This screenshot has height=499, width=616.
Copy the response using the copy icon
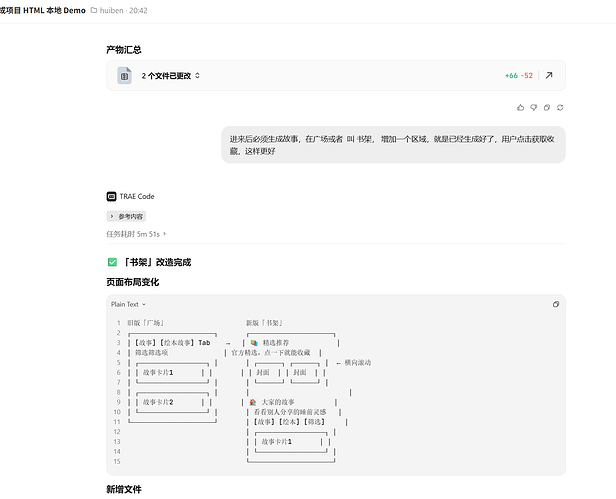tap(547, 107)
